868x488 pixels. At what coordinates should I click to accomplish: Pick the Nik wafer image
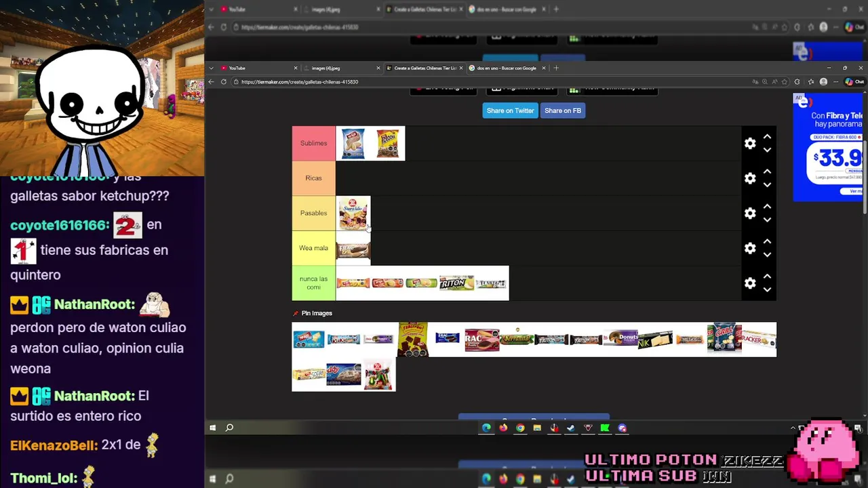coord(655,340)
